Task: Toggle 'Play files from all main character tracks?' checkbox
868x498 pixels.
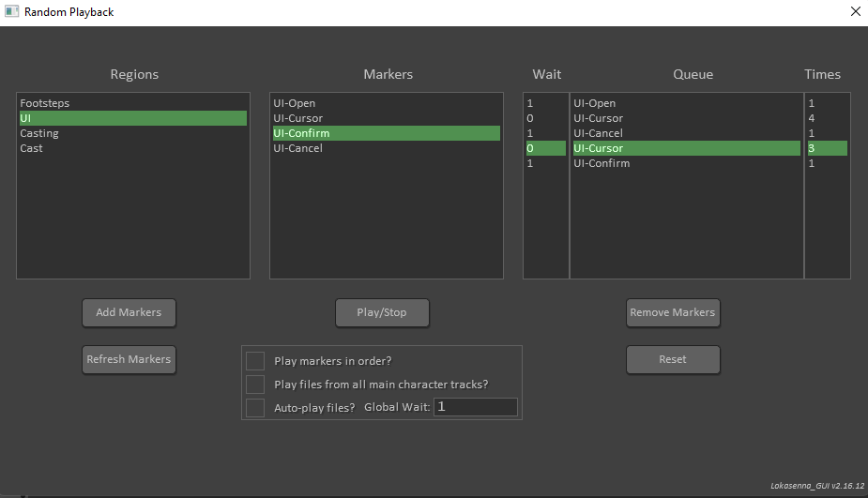Action: pyautogui.click(x=255, y=385)
